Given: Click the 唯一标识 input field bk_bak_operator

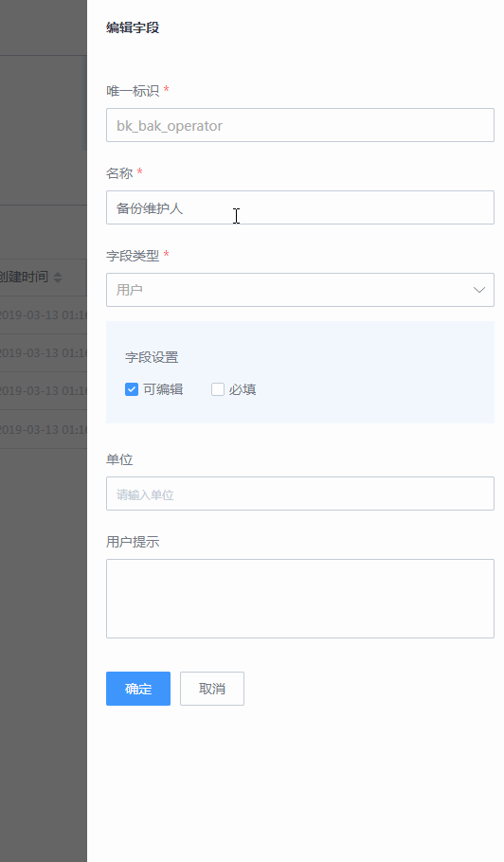Looking at the screenshot, I should 300,125.
